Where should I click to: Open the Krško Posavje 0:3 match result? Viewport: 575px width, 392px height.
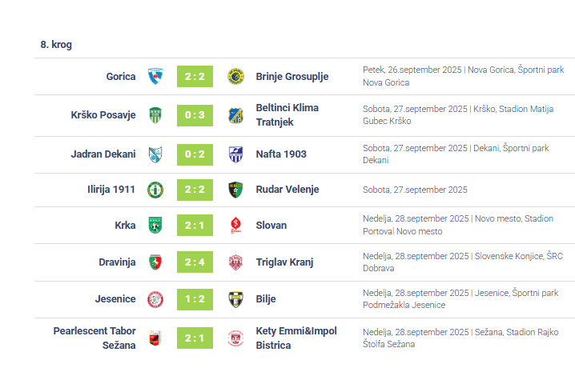tap(195, 115)
